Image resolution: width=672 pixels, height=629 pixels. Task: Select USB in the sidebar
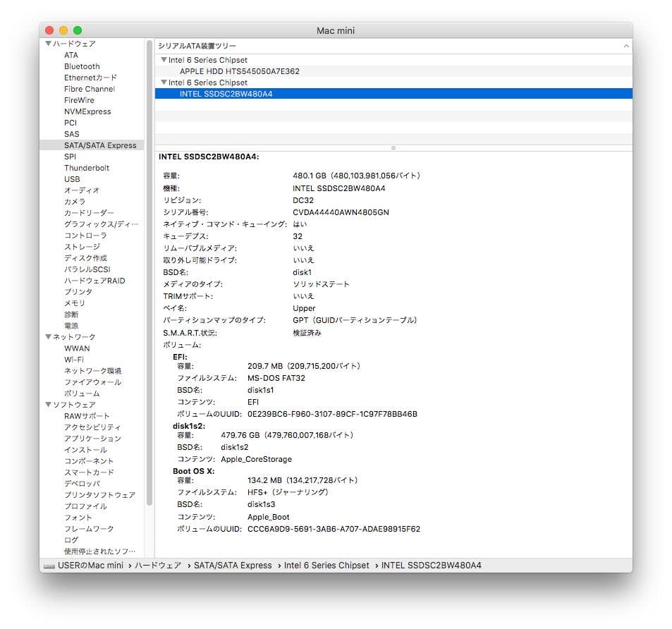coord(72,179)
